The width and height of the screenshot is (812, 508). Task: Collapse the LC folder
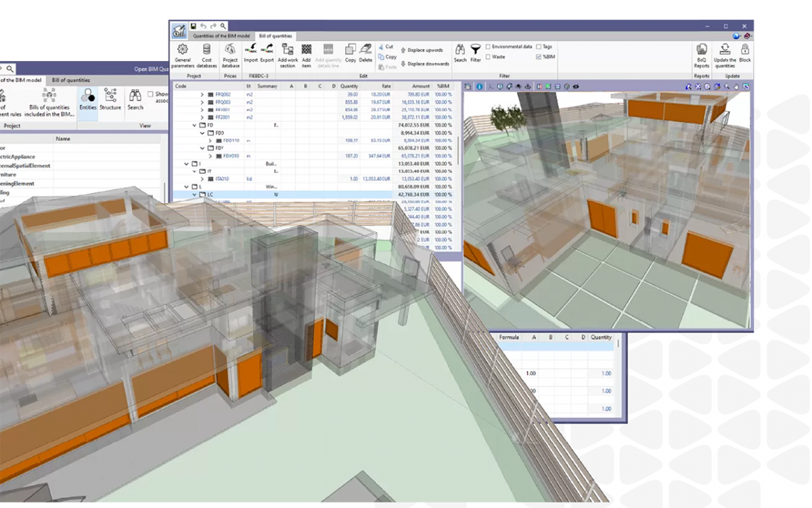(194, 194)
